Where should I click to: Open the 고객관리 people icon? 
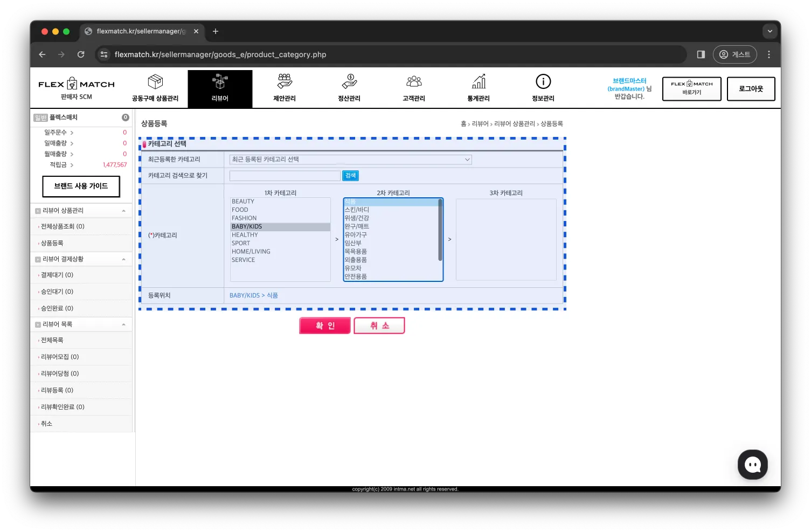(x=414, y=82)
